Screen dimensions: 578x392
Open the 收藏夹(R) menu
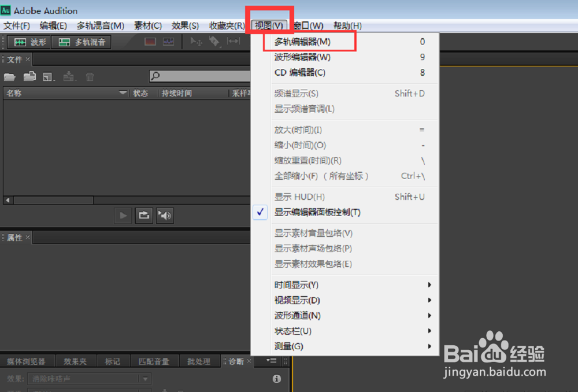click(227, 26)
